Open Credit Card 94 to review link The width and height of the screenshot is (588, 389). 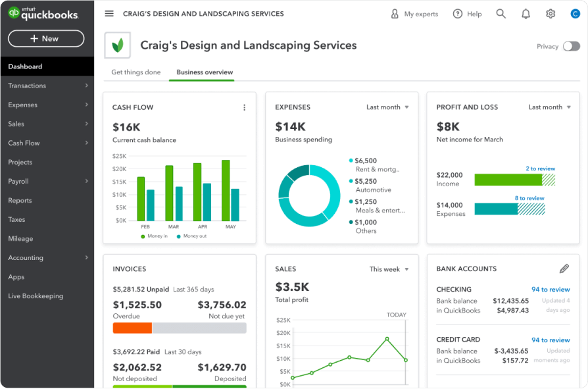[551, 340]
